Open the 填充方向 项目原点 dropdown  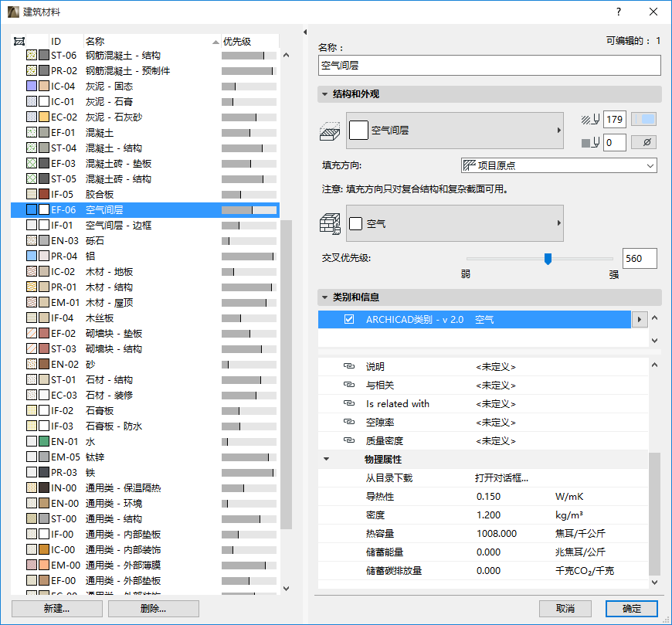click(558, 165)
